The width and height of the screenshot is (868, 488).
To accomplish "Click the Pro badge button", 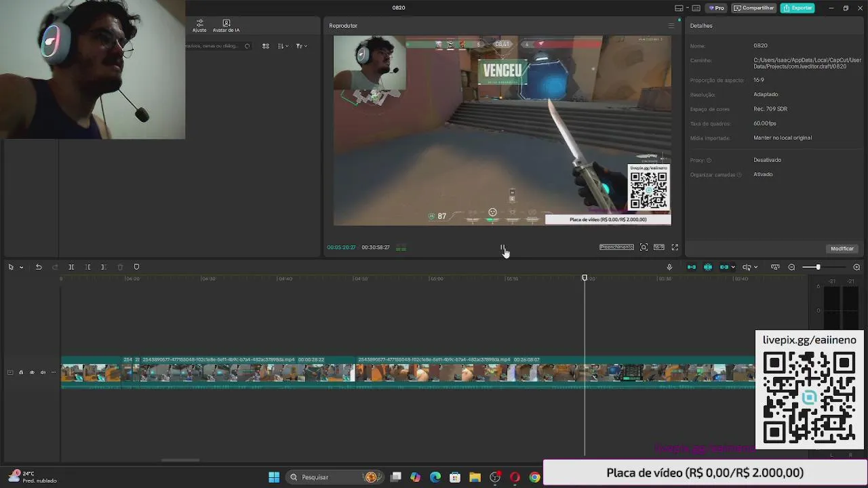I will pyautogui.click(x=717, y=8).
